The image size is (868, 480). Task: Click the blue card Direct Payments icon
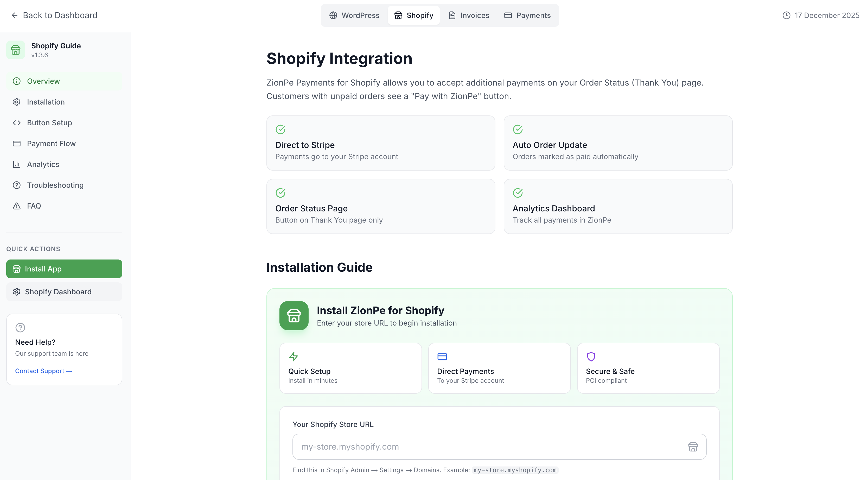[442, 356]
